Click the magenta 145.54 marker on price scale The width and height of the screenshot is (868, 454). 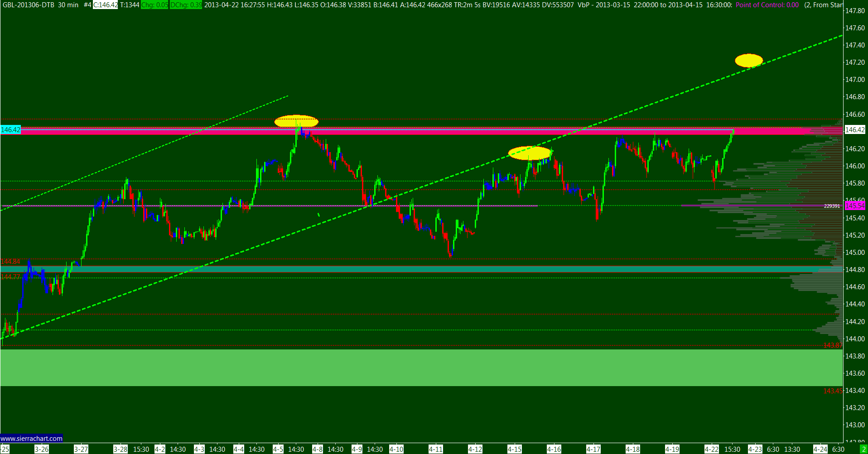coord(855,206)
